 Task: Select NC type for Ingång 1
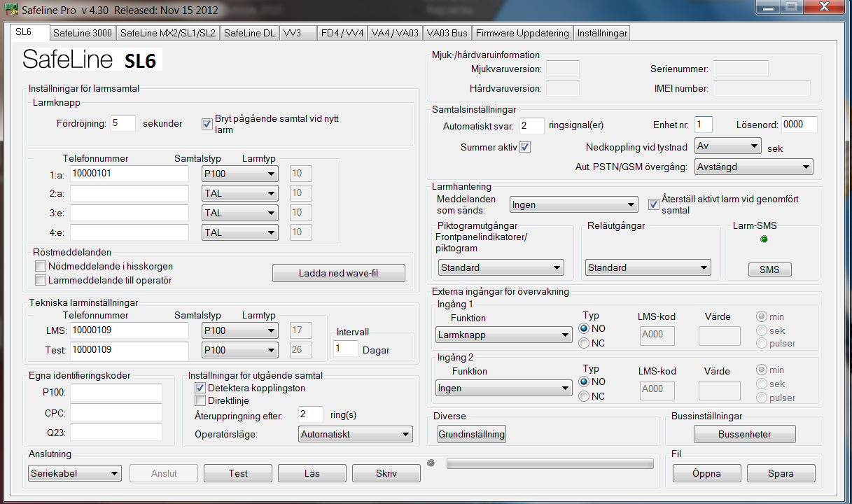pyautogui.click(x=584, y=343)
